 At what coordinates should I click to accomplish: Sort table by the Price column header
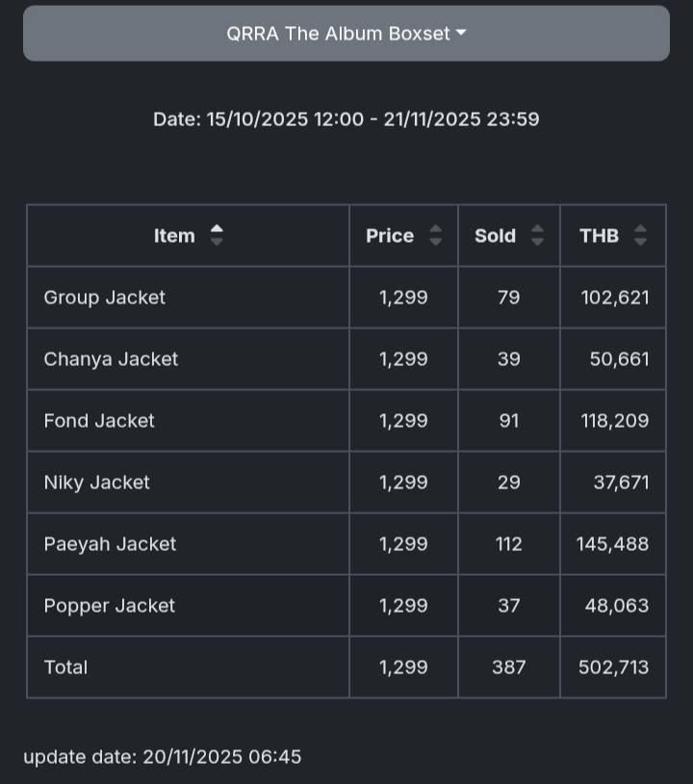(x=390, y=236)
